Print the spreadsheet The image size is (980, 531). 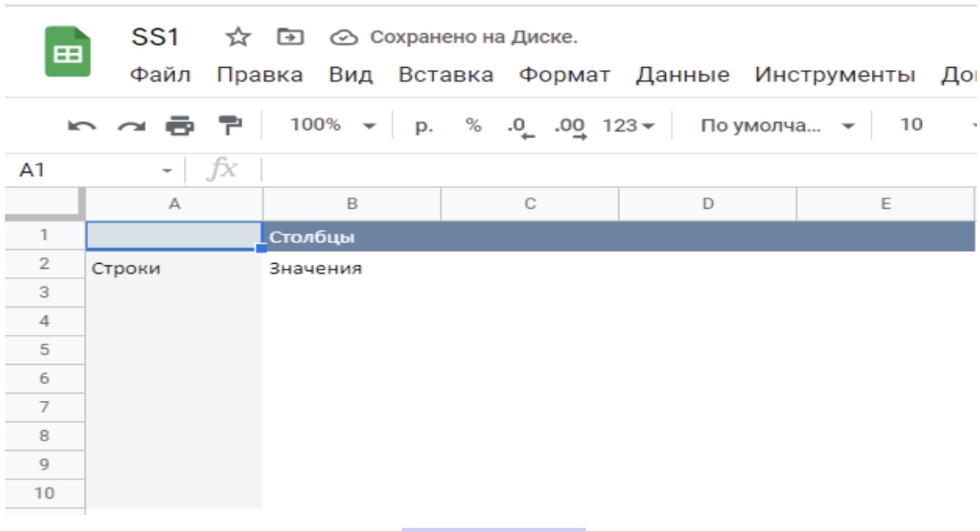(179, 125)
